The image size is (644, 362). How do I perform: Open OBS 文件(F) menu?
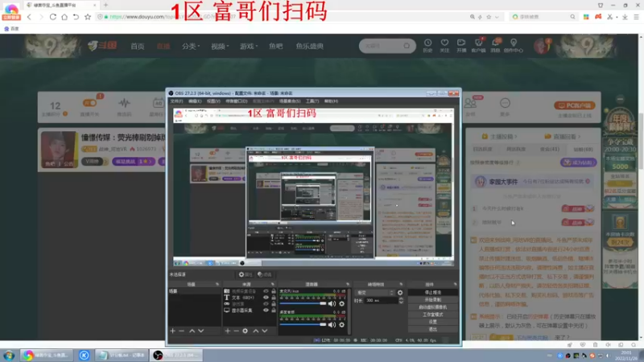point(176,101)
